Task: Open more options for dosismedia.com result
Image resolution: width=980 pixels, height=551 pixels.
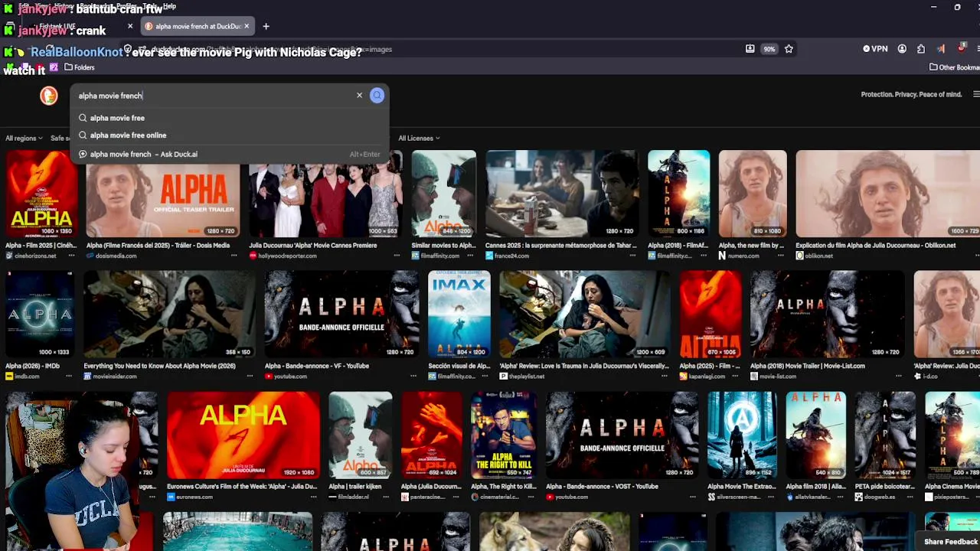Action: [234, 256]
